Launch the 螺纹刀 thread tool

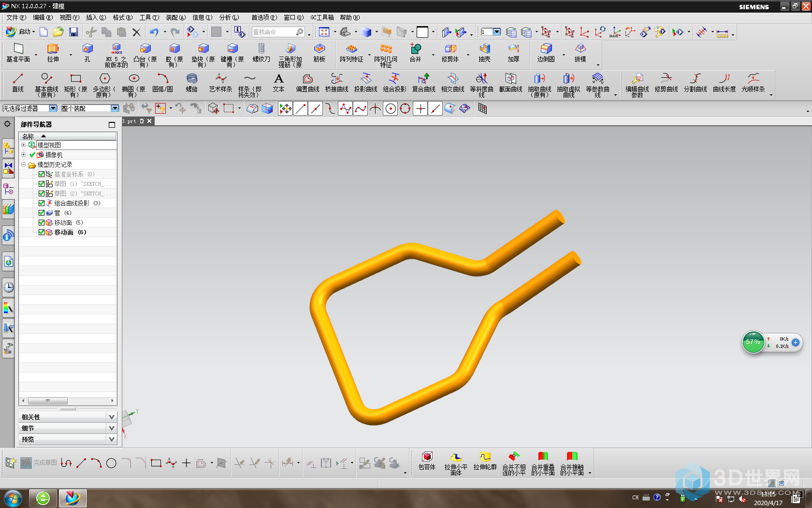click(261, 53)
